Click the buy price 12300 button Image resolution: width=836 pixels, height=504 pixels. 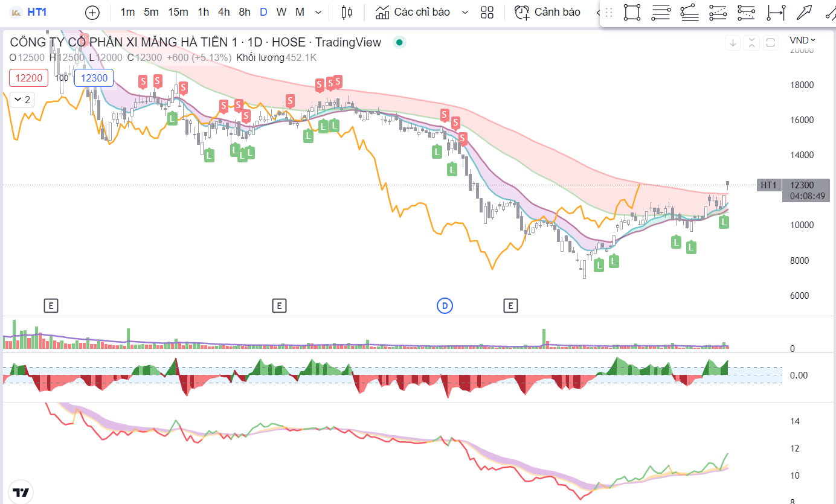pyautogui.click(x=94, y=78)
